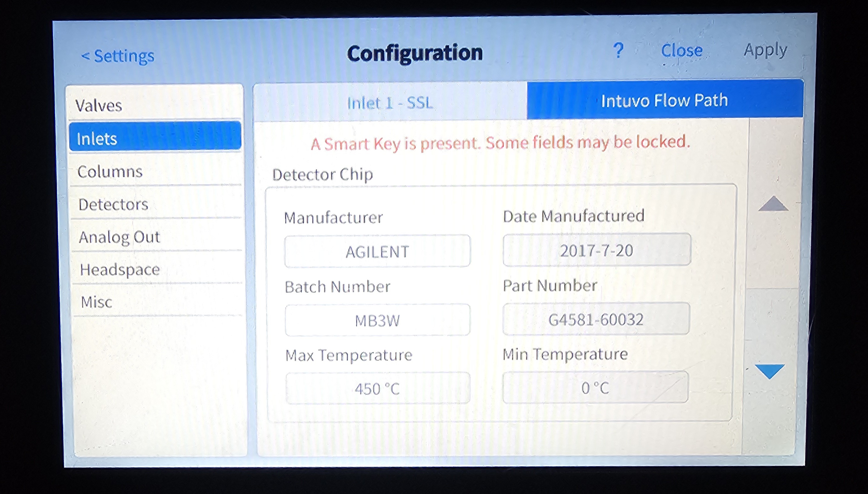868x494 pixels.
Task: Tap the Manufacturer field showing AGILENT
Action: coord(377,251)
